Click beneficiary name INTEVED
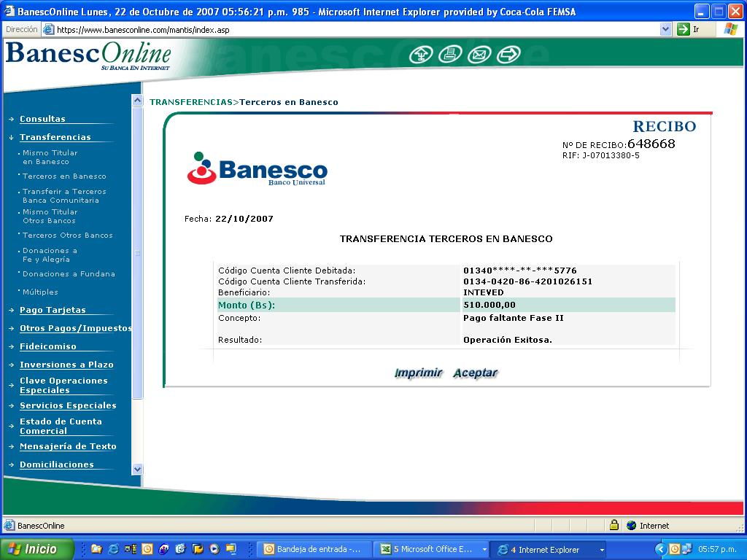Screen dimensions: 747x560 point(483,292)
